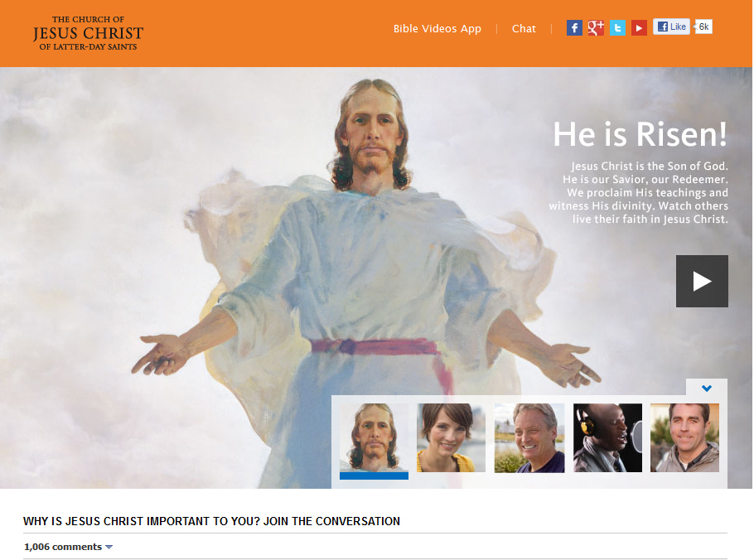Open the YouTube icon in header
The height and width of the screenshot is (560, 754).
pos(639,28)
